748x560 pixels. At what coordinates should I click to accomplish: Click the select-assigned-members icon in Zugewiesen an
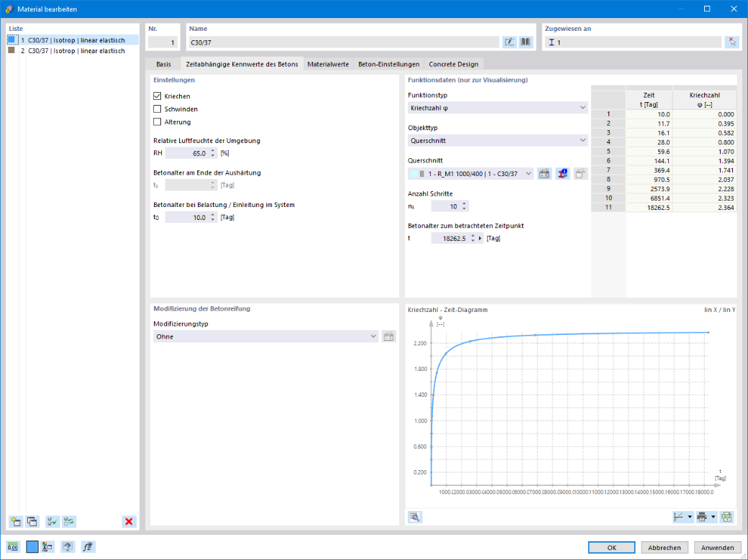[x=731, y=42]
